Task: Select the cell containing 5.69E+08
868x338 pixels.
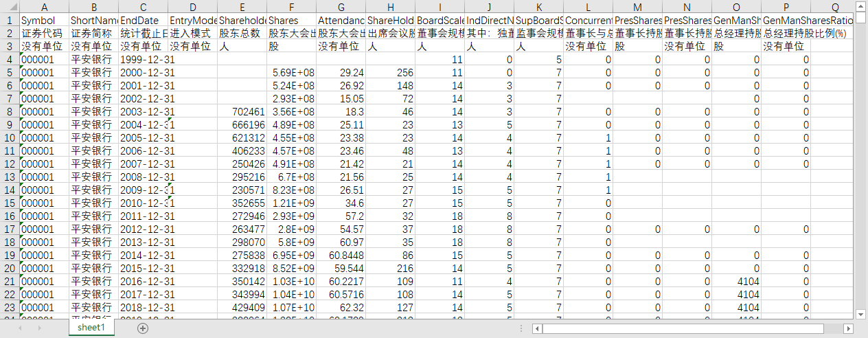Action: coord(291,73)
